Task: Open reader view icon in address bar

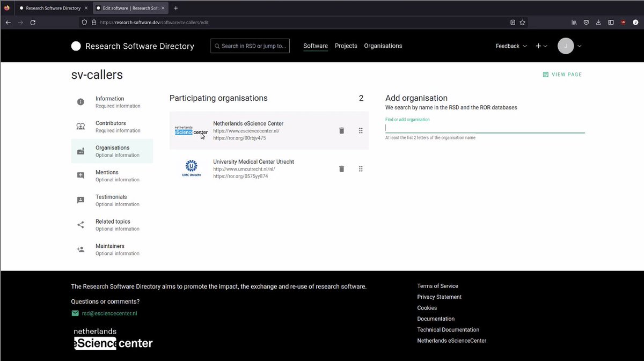Action: pos(513,23)
